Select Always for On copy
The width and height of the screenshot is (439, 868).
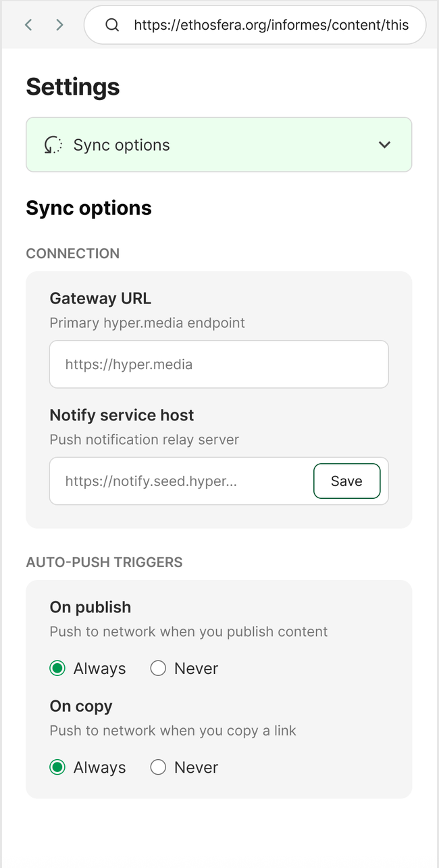57,767
